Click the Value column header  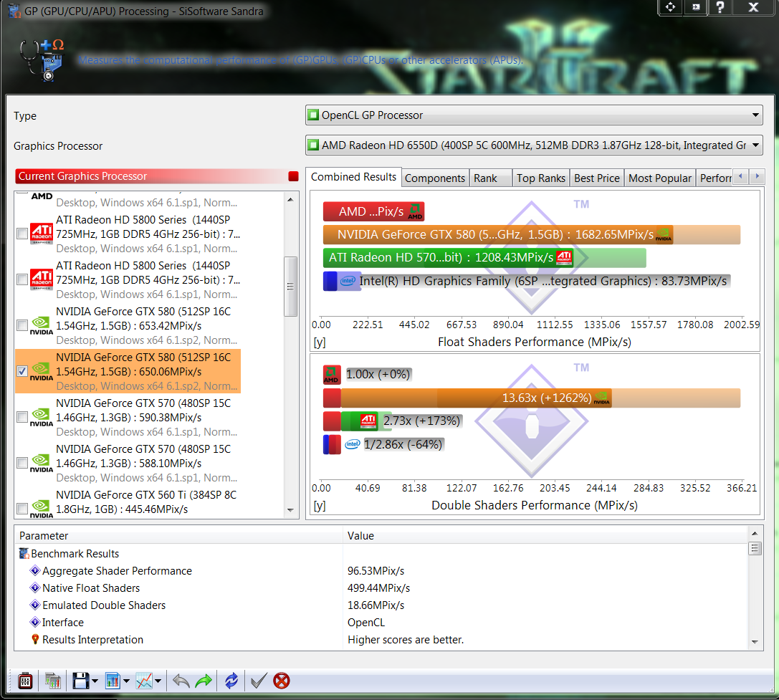[x=545, y=535]
